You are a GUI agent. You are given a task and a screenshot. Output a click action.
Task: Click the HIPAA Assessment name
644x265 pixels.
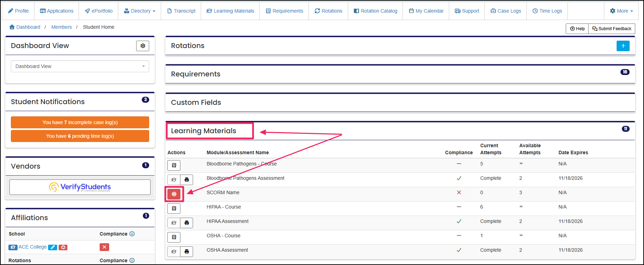[227, 221]
